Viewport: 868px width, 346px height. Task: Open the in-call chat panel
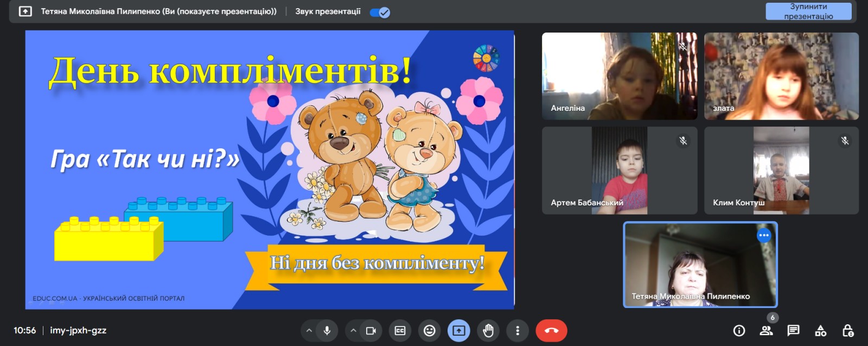pos(793,330)
